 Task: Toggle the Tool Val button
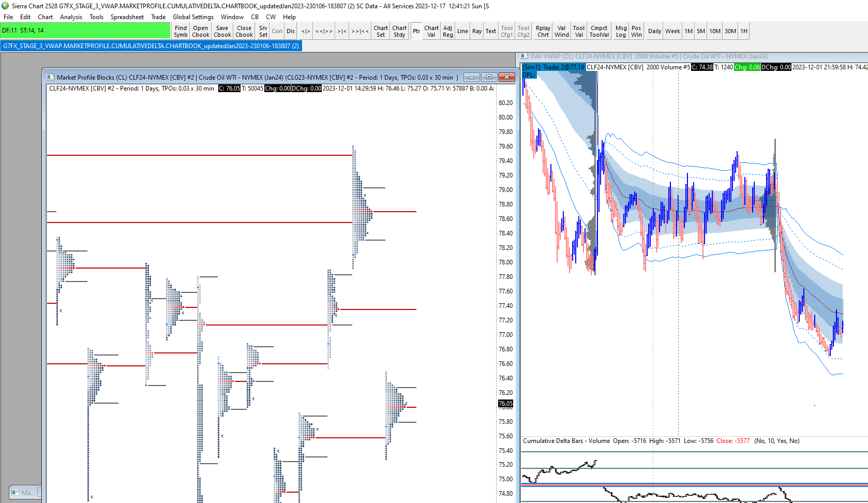pyautogui.click(x=579, y=32)
